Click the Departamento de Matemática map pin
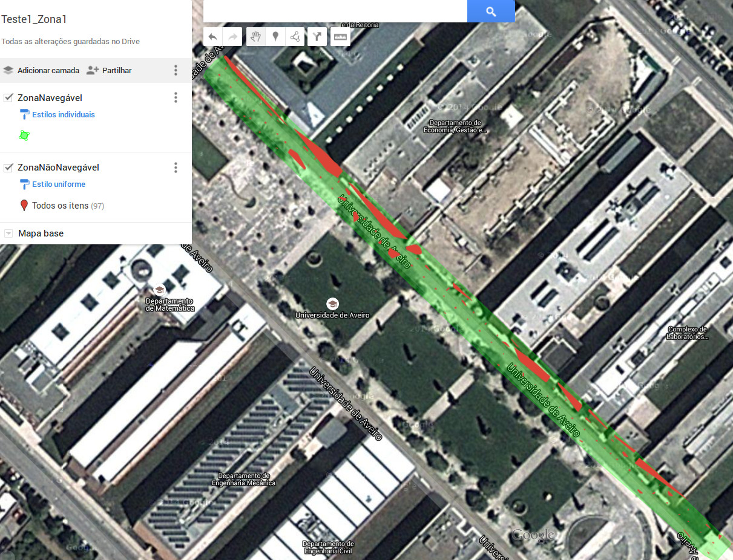The image size is (733, 560). coord(160,289)
